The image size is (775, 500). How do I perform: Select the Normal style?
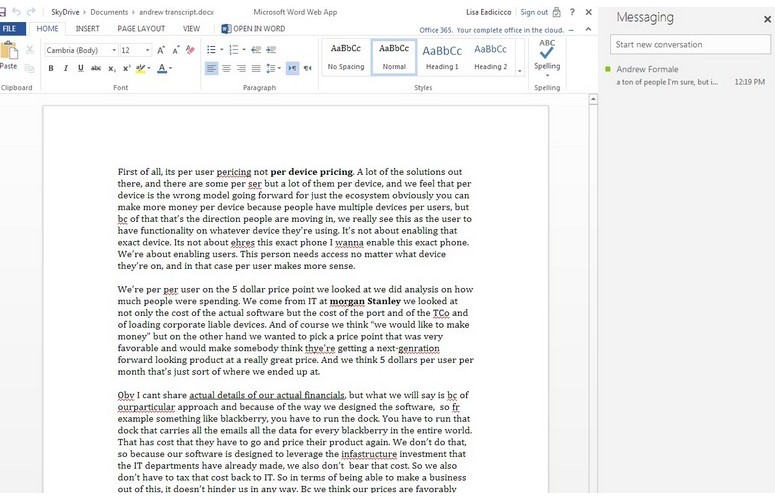[x=394, y=57]
